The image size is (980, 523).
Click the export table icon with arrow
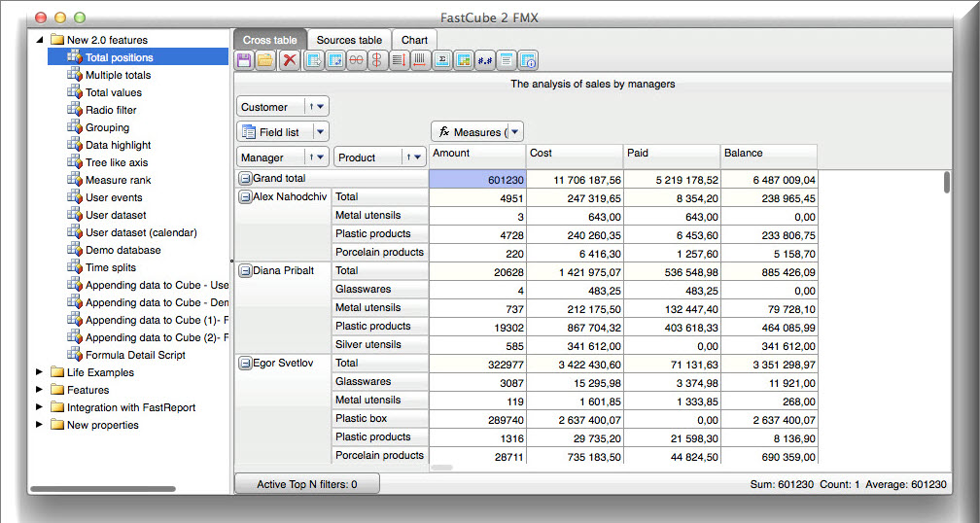[314, 60]
